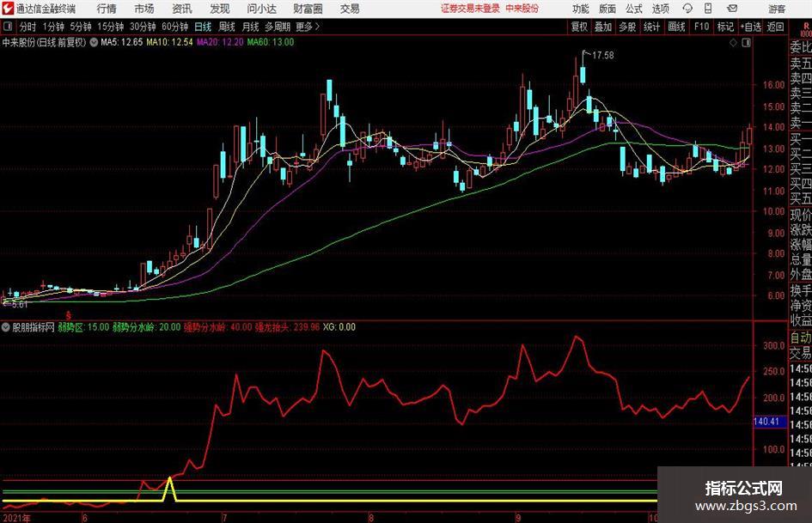This screenshot has width=812, height=523.
Task: Open the 选项 menu
Action: point(660,9)
